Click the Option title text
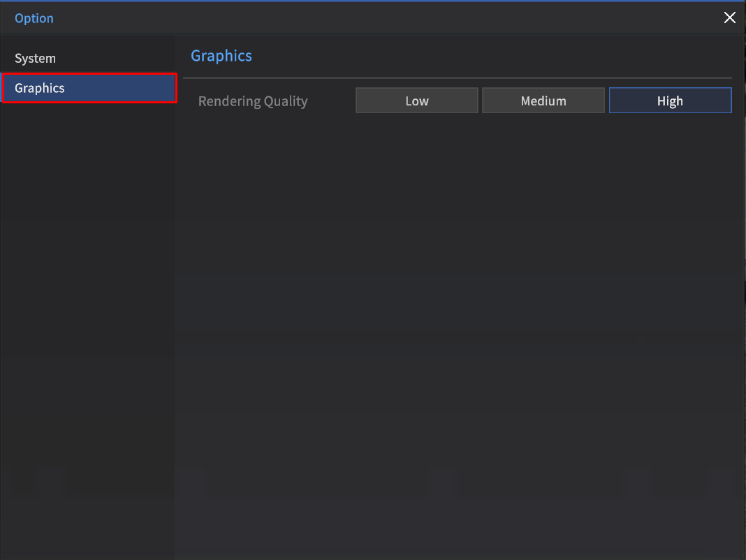This screenshot has height=560, width=746. pyautogui.click(x=34, y=18)
